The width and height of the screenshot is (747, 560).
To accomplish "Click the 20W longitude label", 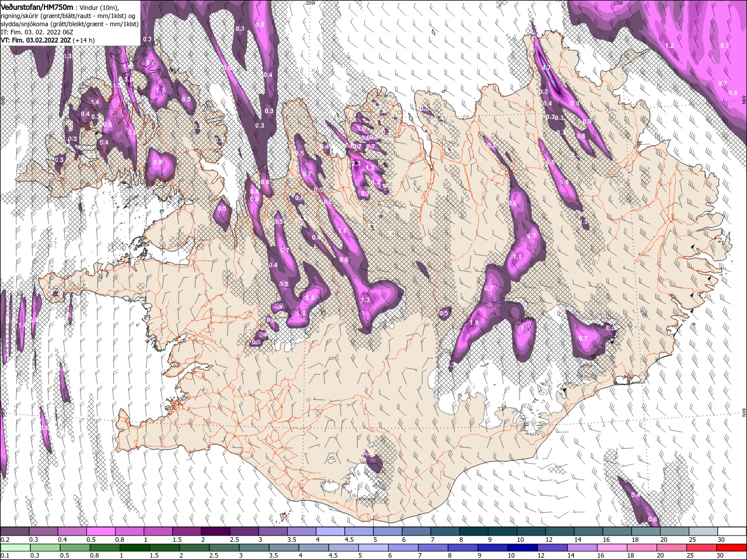I will (310, 3).
